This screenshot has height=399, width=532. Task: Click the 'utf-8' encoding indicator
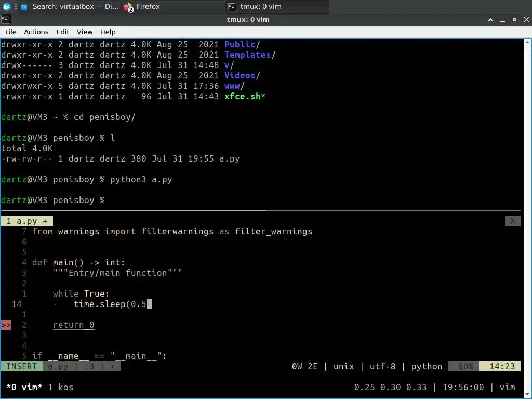coord(382,366)
